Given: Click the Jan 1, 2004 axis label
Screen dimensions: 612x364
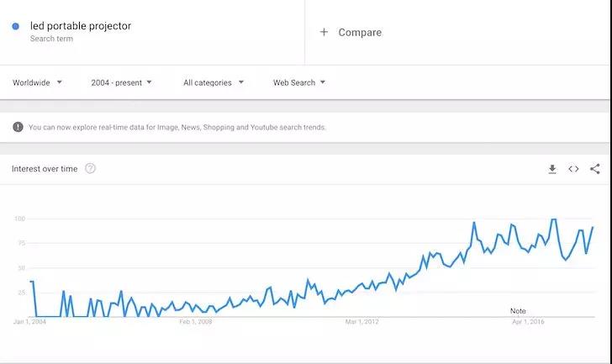Looking at the screenshot, I should point(30,322).
